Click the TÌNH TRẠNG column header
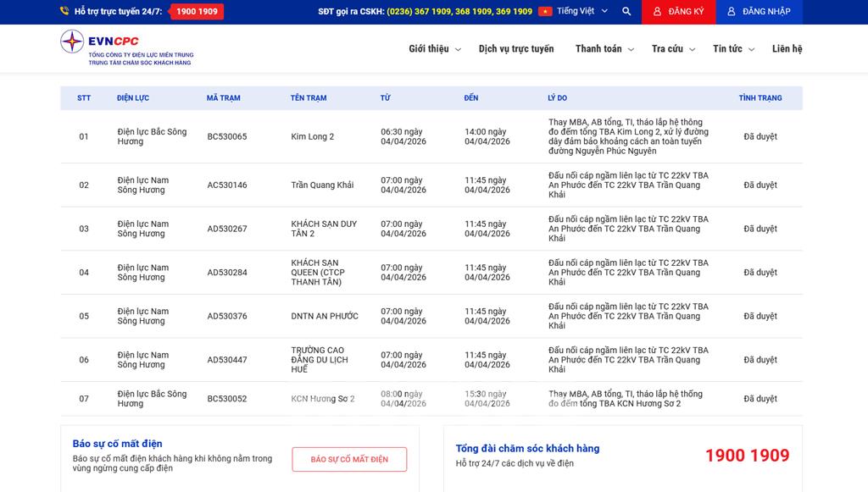868x492 pixels. click(x=759, y=98)
